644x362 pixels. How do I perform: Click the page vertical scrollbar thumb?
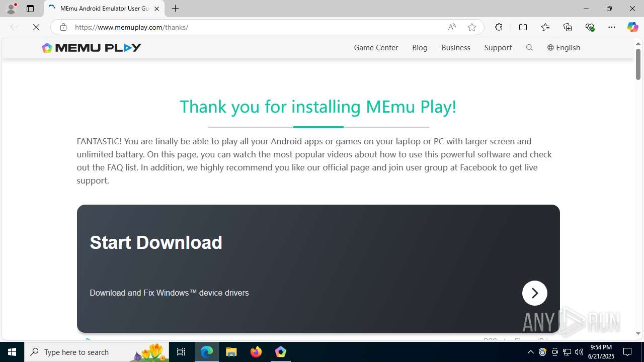638,64
